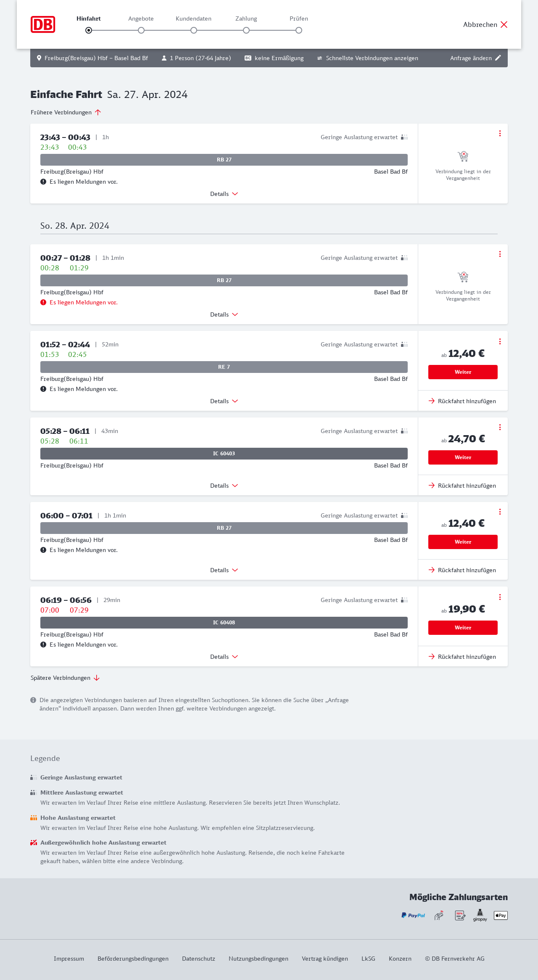Click the DB logo
The height and width of the screenshot is (980, 538).
coord(43,24)
